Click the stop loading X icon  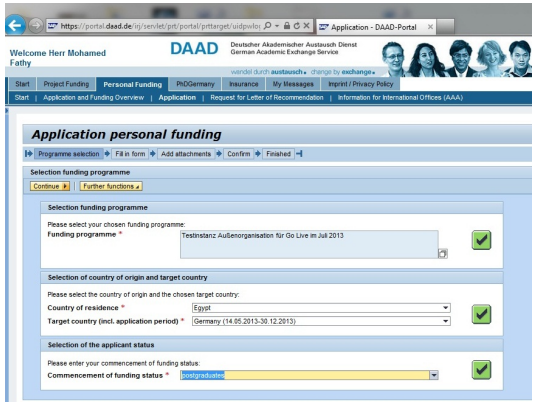[x=306, y=26]
